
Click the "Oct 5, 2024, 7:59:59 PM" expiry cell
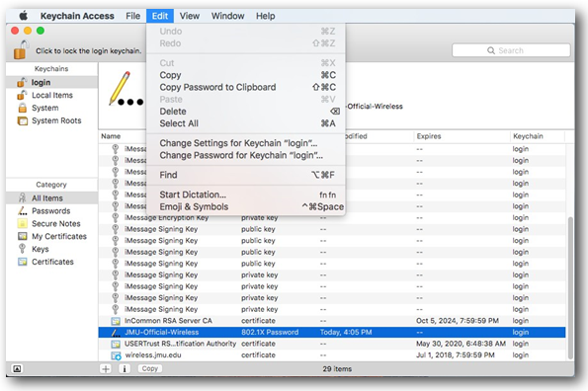[458, 321]
